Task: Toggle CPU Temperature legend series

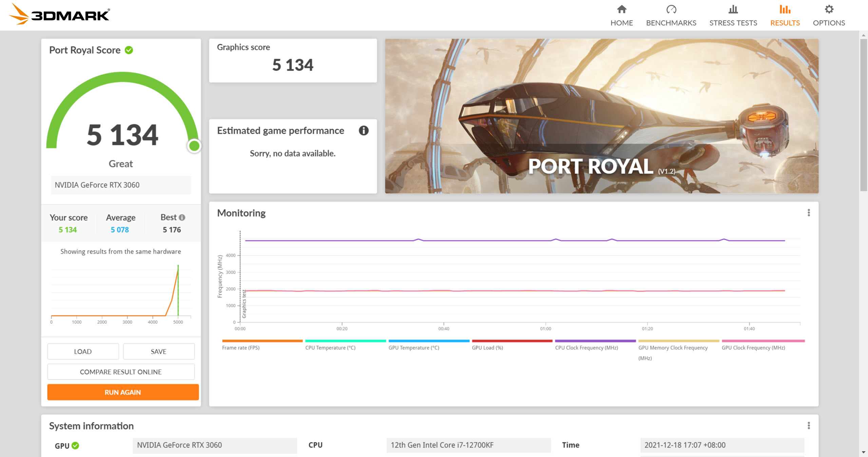Action: 330,348
